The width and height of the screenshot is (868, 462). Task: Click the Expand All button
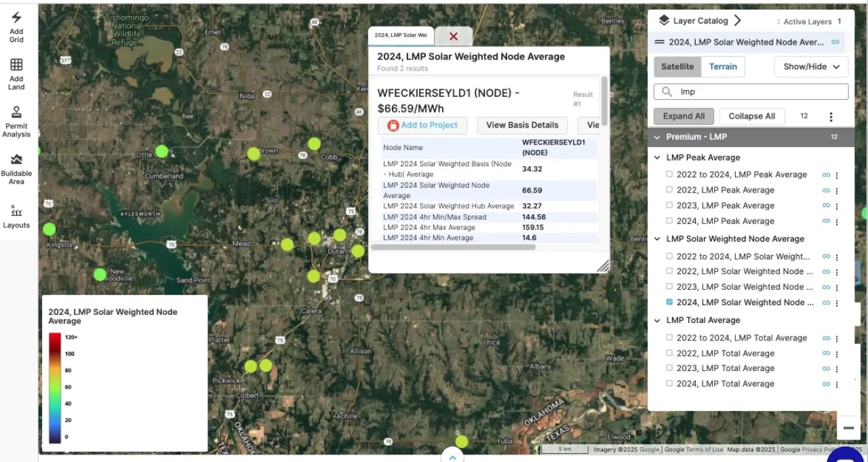pos(684,116)
